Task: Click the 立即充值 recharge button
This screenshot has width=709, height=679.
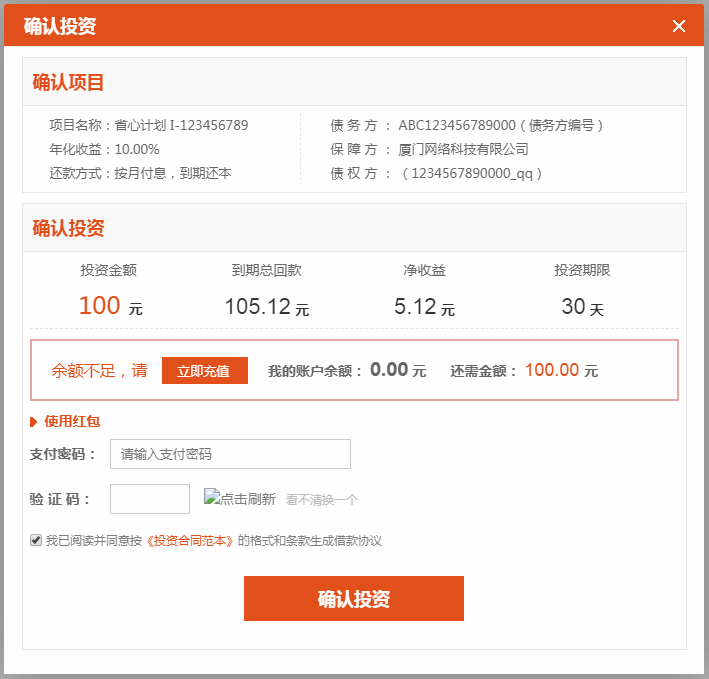Action: [204, 371]
